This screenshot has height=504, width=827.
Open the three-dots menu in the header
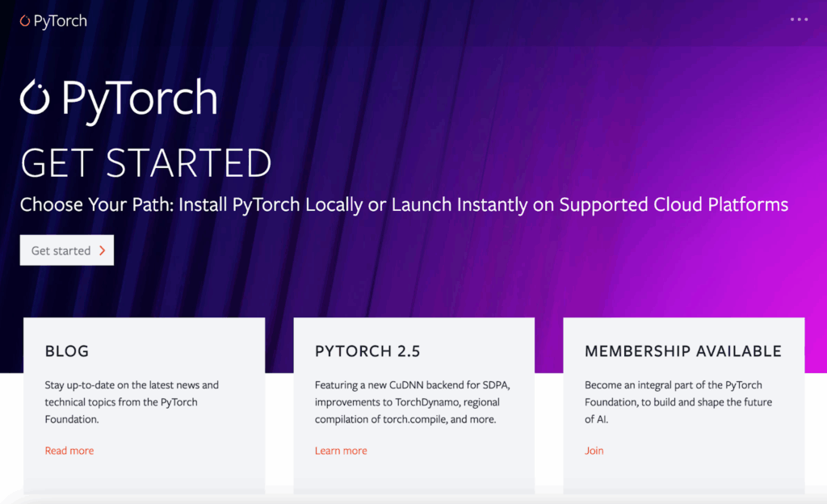(x=799, y=19)
